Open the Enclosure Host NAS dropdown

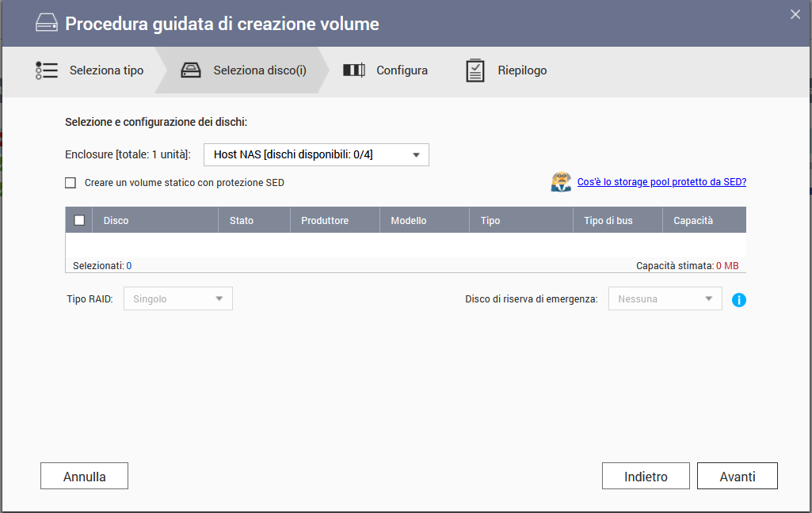[316, 155]
